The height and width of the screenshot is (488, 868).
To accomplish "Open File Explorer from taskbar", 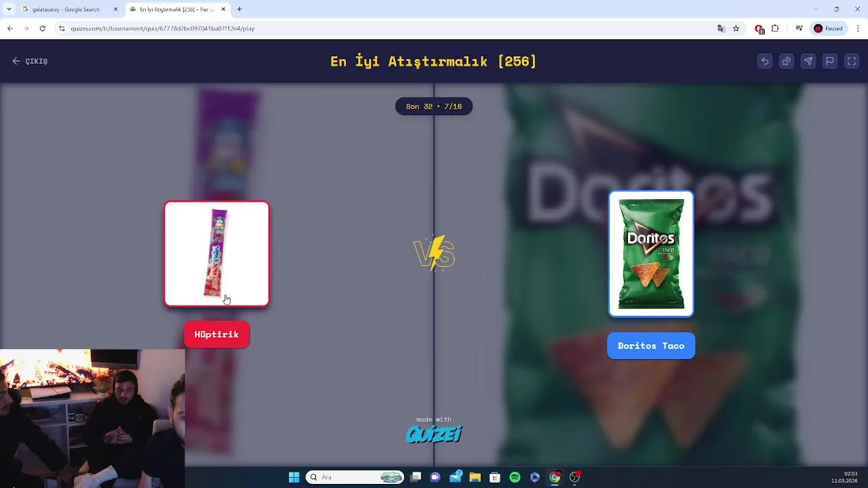I will pyautogui.click(x=475, y=477).
